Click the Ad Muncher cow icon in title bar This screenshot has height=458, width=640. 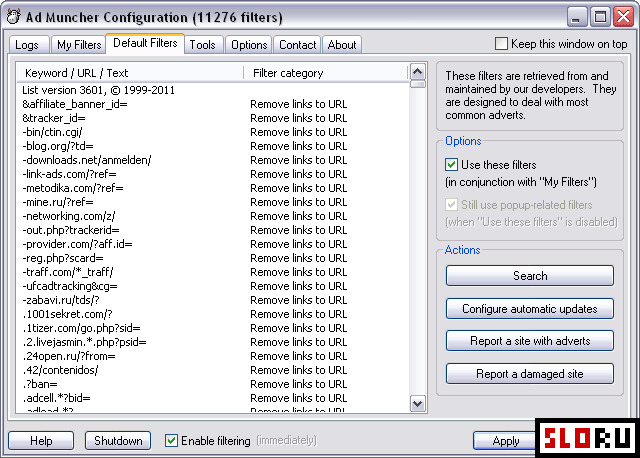13,17
